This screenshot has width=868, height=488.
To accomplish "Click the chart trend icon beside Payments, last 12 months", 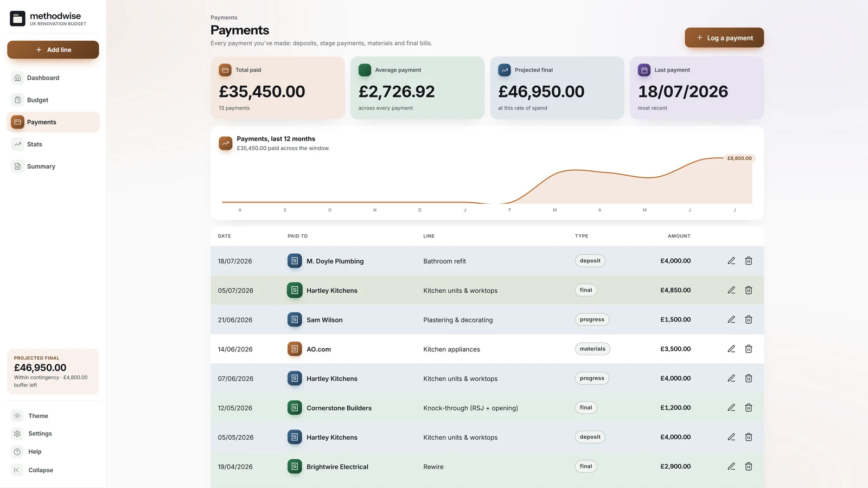I will 226,143.
